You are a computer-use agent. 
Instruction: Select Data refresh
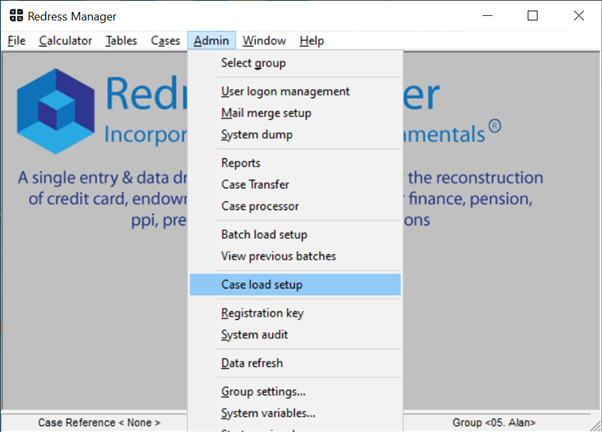295,363
